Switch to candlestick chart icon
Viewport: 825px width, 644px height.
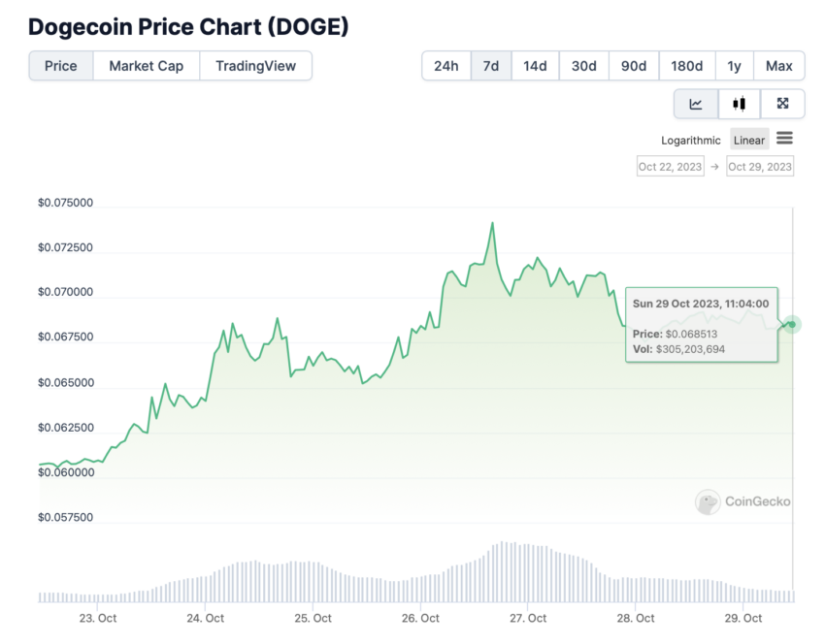(739, 104)
